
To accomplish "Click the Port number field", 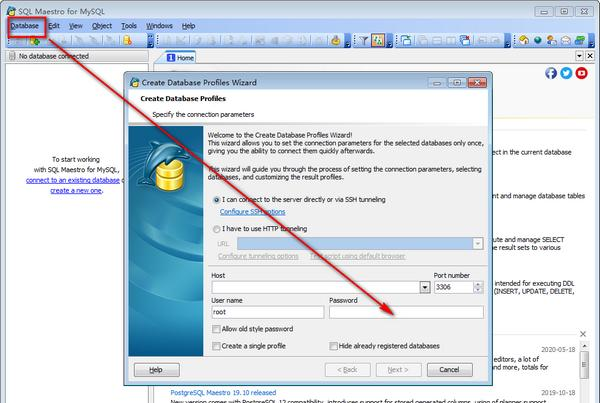I will click(x=454, y=287).
